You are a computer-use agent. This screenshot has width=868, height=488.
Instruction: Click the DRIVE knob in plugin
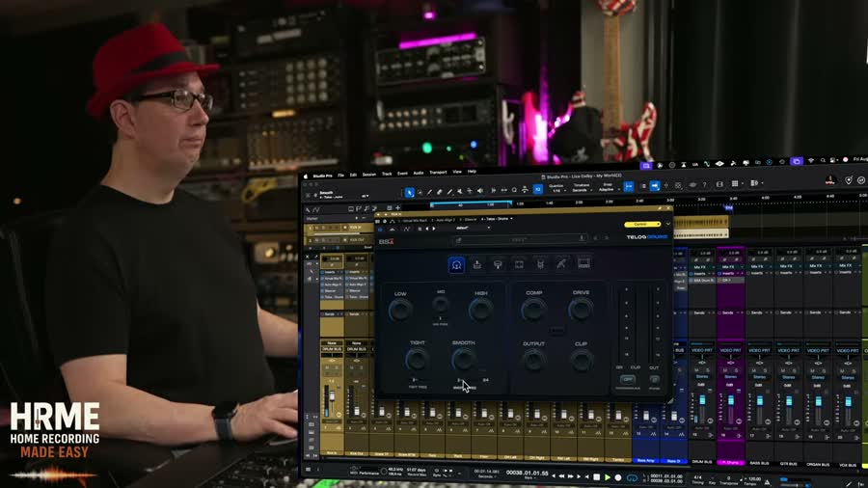click(x=581, y=309)
